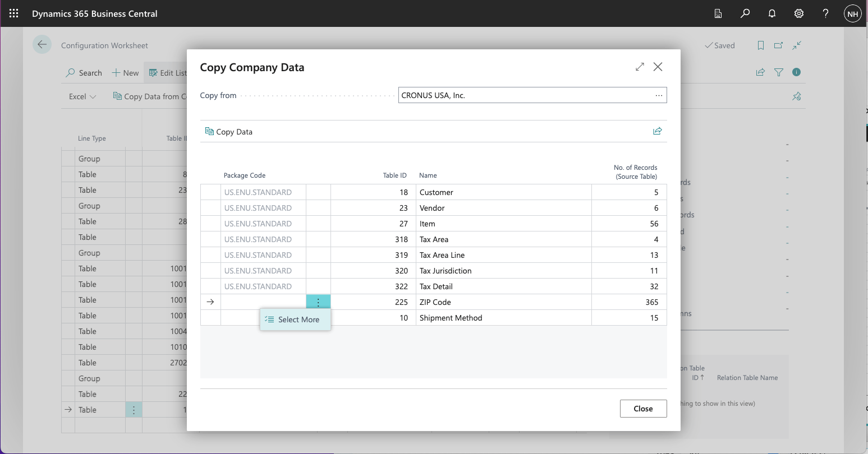Click the share icon in the dialog toolbar

point(658,131)
